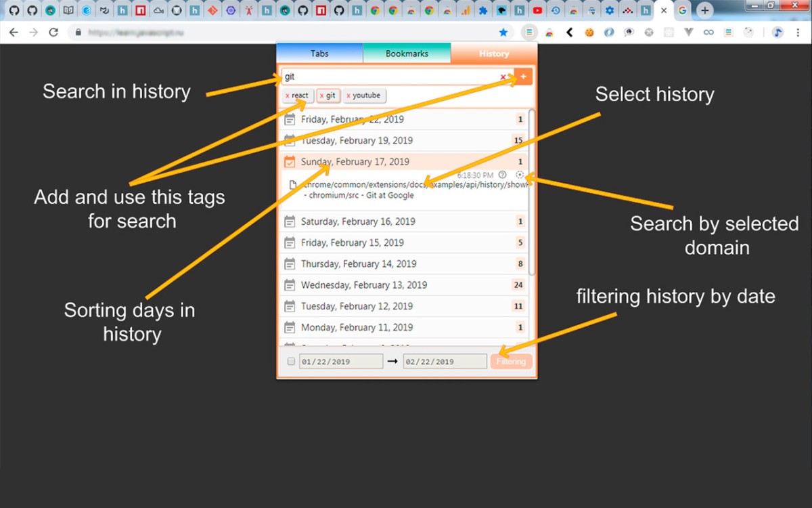Click the search-by-domain target icon
This screenshot has height=508, width=812.
pyautogui.click(x=520, y=175)
